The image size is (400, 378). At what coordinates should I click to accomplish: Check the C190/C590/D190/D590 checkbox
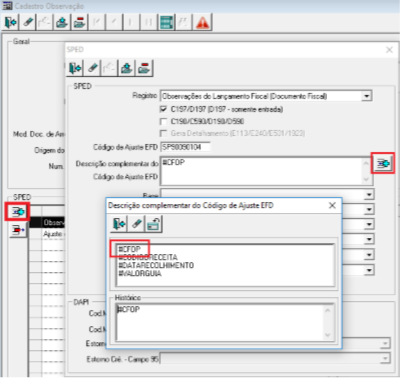[163, 121]
